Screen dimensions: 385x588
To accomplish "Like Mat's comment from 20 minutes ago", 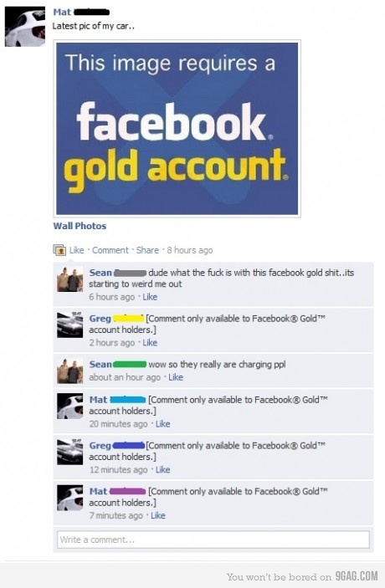I will pos(163,424).
